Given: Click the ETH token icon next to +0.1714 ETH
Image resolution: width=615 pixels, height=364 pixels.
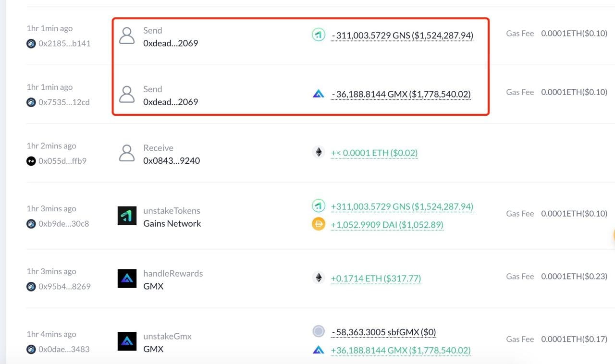Looking at the screenshot, I should point(319,278).
